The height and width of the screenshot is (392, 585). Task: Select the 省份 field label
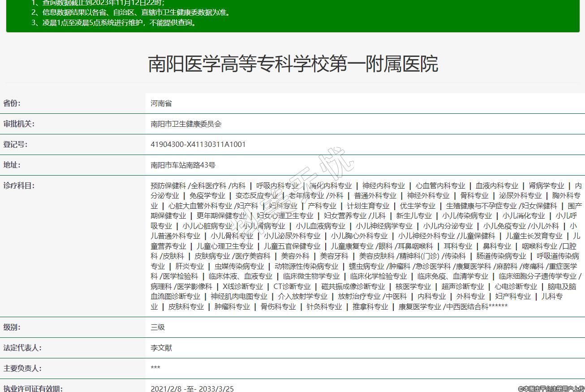coord(12,103)
